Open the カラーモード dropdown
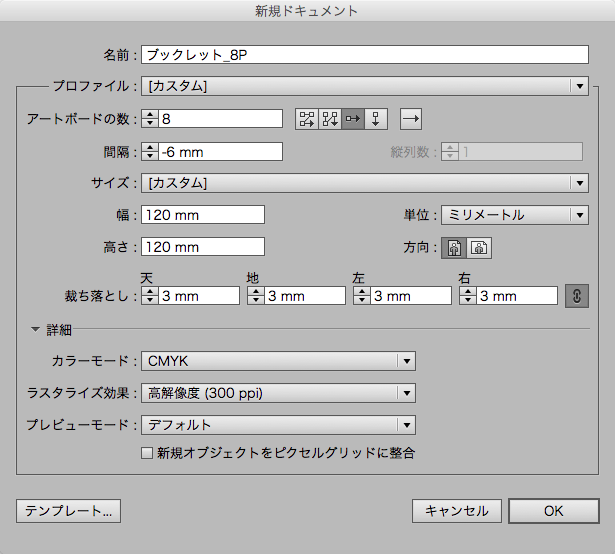Screen dimensions: 615x554 [x=278, y=361]
